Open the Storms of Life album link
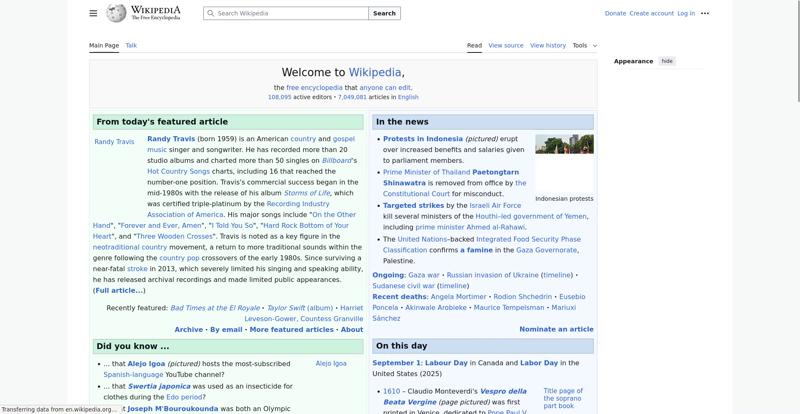This screenshot has width=800, height=414. tap(307, 193)
